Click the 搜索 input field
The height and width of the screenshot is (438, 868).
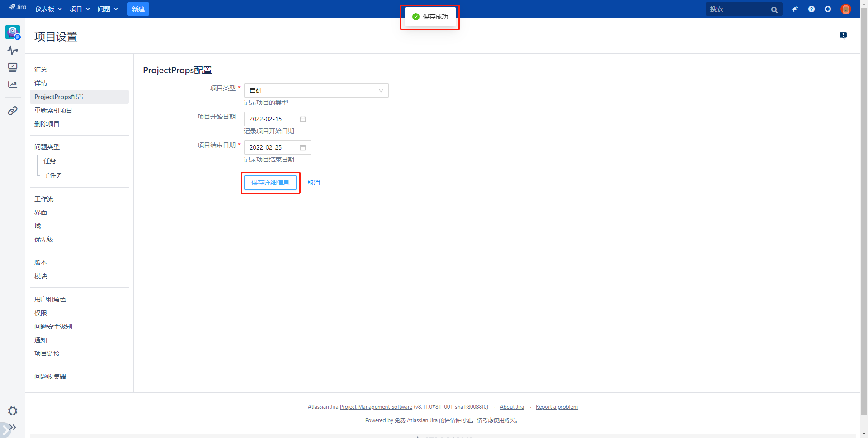[738, 9]
